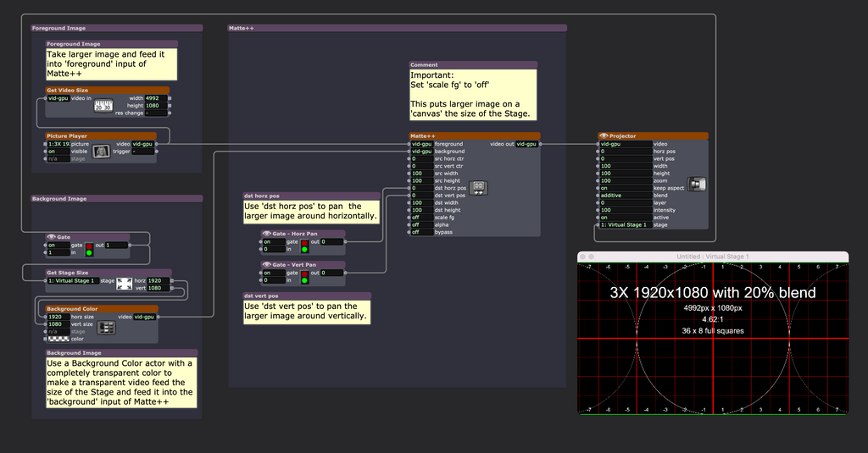Open the Projector stage '1: Virtual Stage 1' selector
The width and height of the screenshot is (868, 453).
(624, 224)
